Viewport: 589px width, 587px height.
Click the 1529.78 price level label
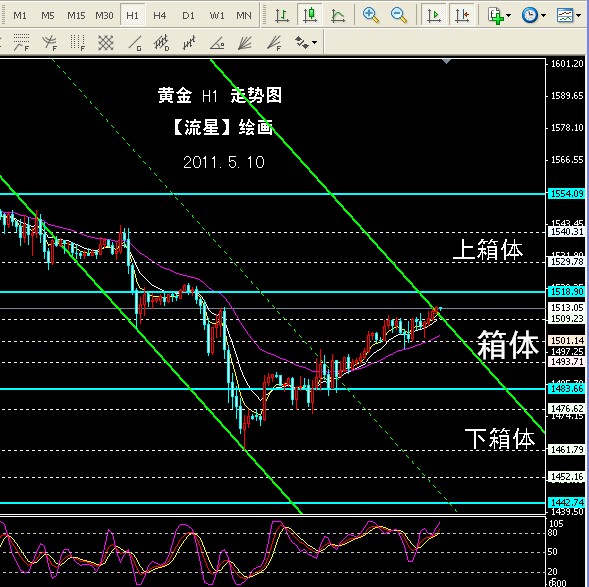click(567, 262)
